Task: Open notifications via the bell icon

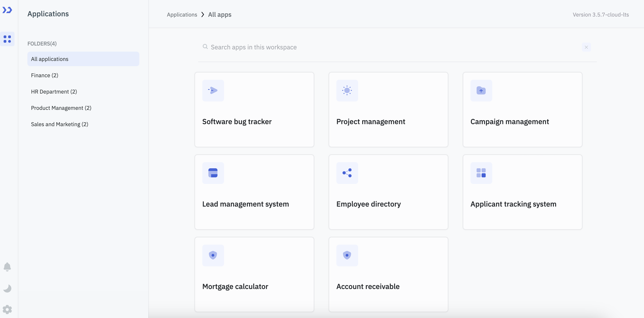Action: (x=7, y=267)
